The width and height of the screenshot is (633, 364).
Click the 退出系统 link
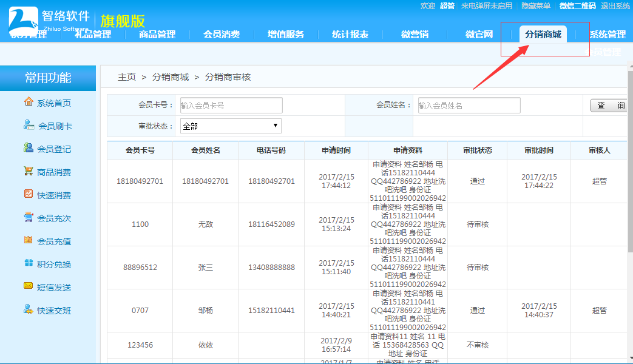coord(615,6)
